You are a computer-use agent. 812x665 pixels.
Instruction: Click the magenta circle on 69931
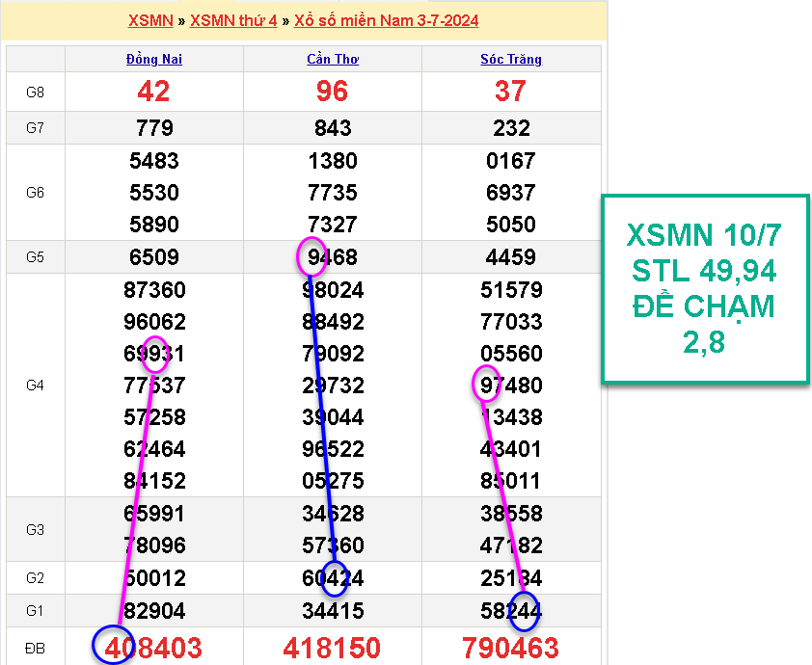(155, 354)
